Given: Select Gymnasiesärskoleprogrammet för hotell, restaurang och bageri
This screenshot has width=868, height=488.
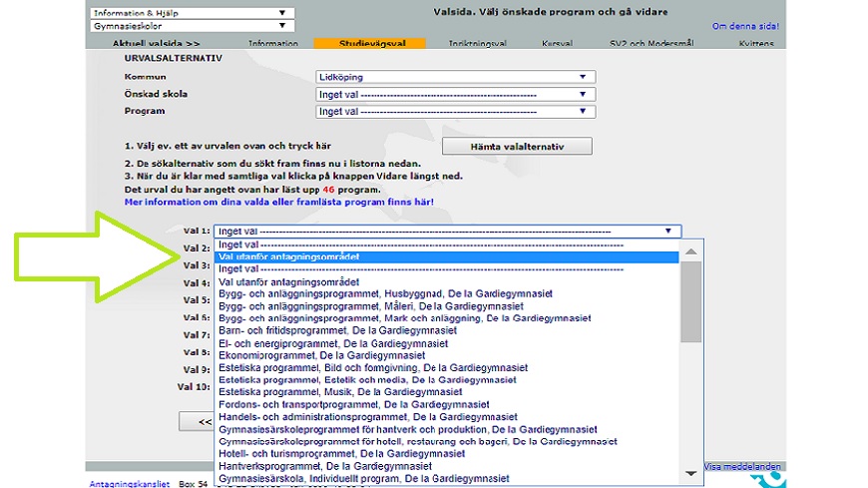Looking at the screenshot, I should [446, 442].
